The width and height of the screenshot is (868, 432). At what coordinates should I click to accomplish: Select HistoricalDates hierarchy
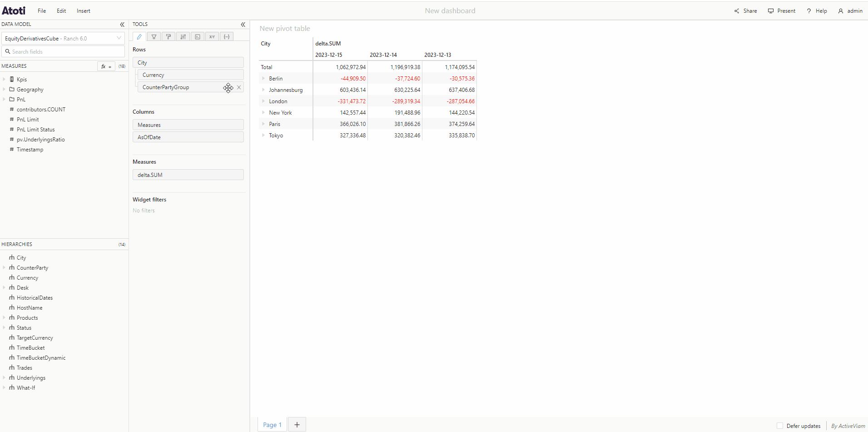35,298
